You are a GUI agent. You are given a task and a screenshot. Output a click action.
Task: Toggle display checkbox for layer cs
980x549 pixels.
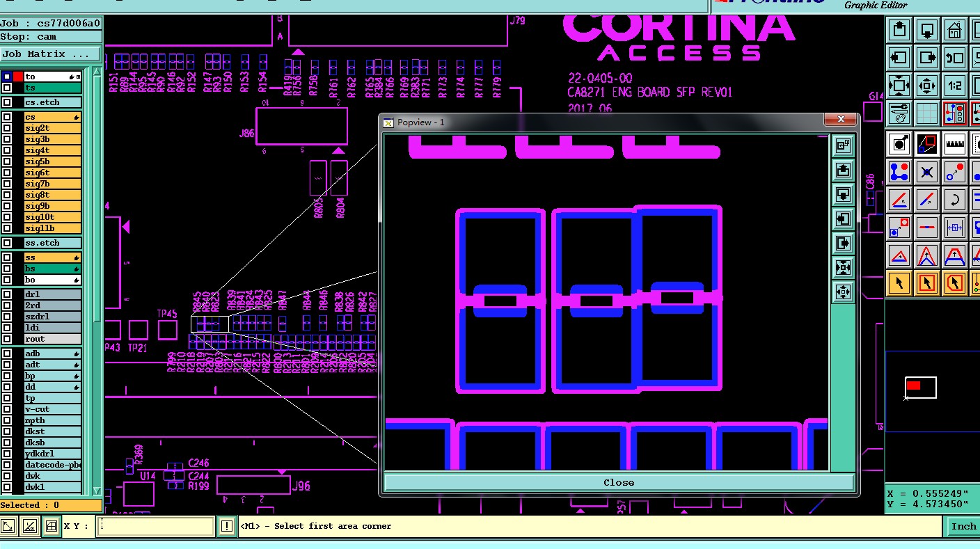(7, 117)
